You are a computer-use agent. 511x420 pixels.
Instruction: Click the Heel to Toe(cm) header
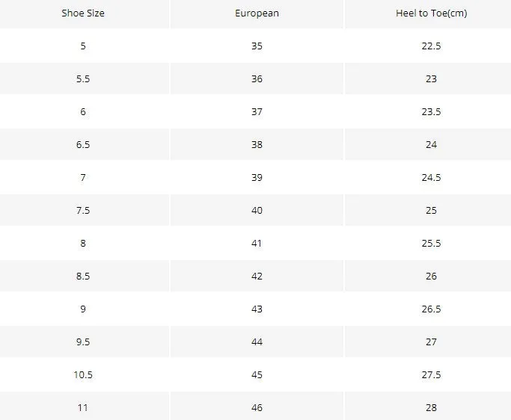[431, 13]
